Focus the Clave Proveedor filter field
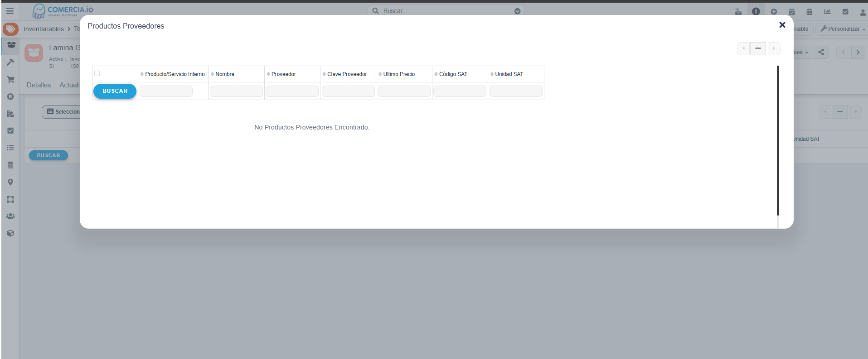The image size is (868, 359). pos(348,91)
